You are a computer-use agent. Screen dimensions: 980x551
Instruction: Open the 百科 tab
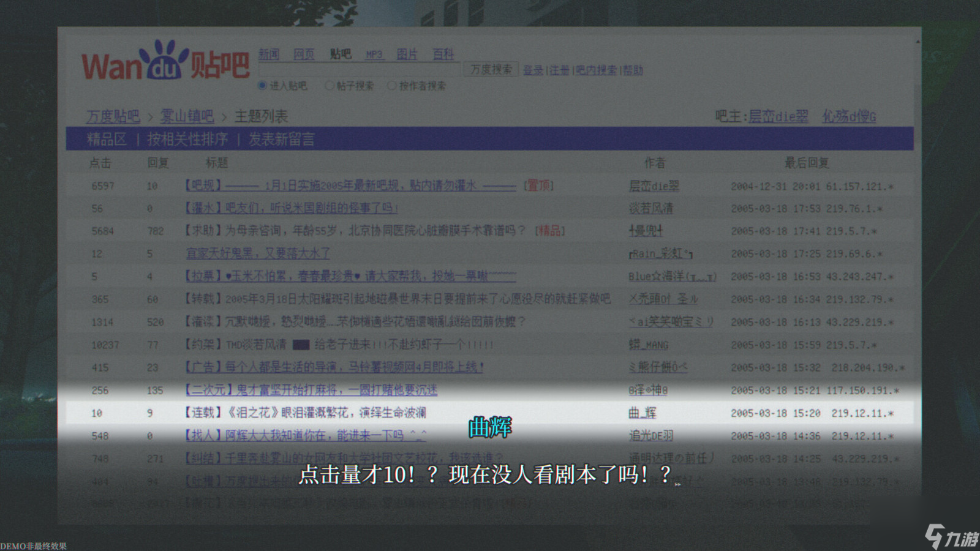tap(443, 54)
